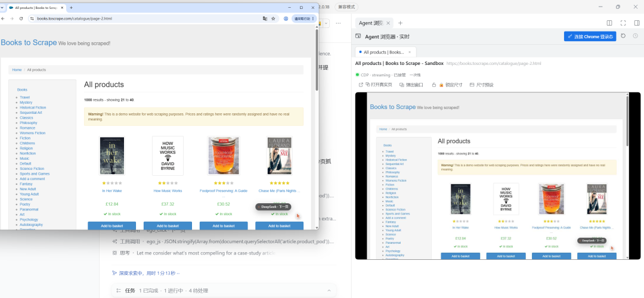This screenshot has height=298, width=644.
Task: Open 'How Music Works' title link in Chrome
Action: tap(168, 191)
